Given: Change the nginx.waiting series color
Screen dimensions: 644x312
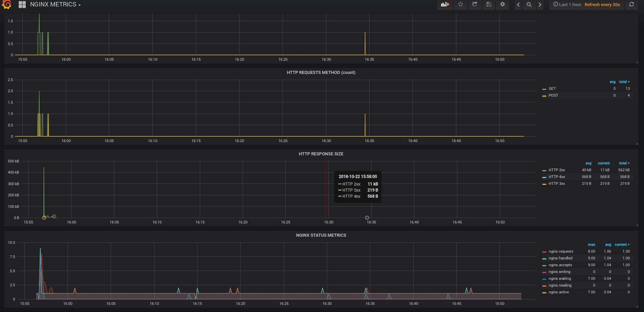Looking at the screenshot, I should [544, 279].
